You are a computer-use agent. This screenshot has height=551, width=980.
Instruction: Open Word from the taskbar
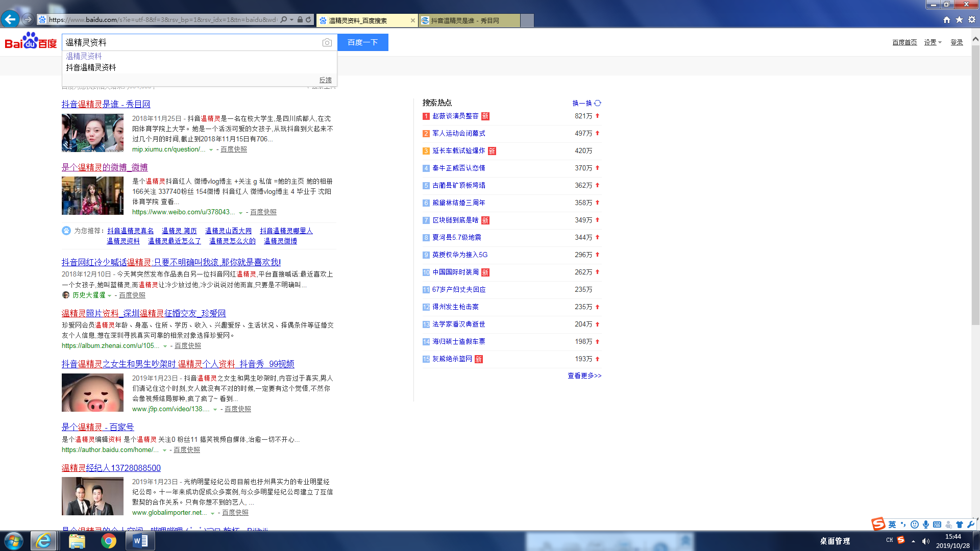coord(140,541)
